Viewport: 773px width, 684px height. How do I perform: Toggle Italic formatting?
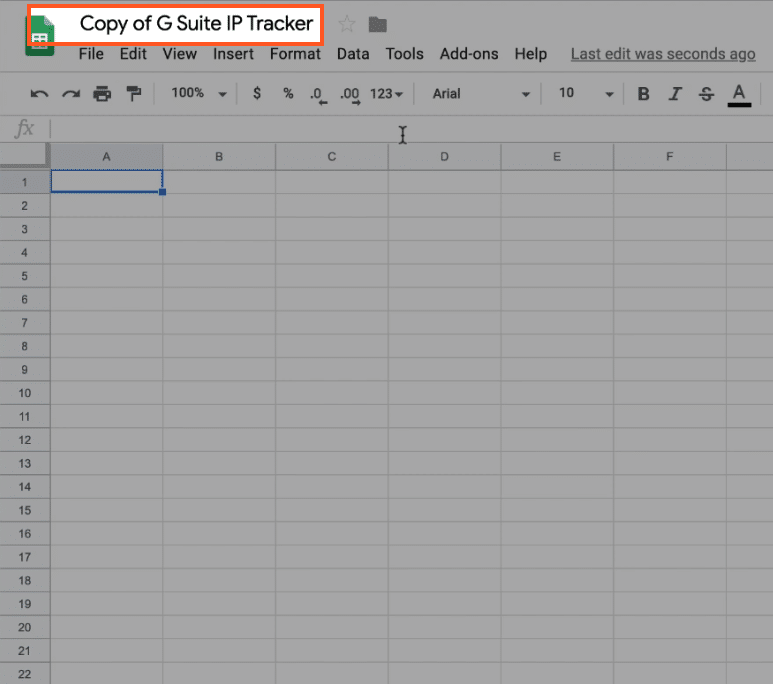coord(675,94)
